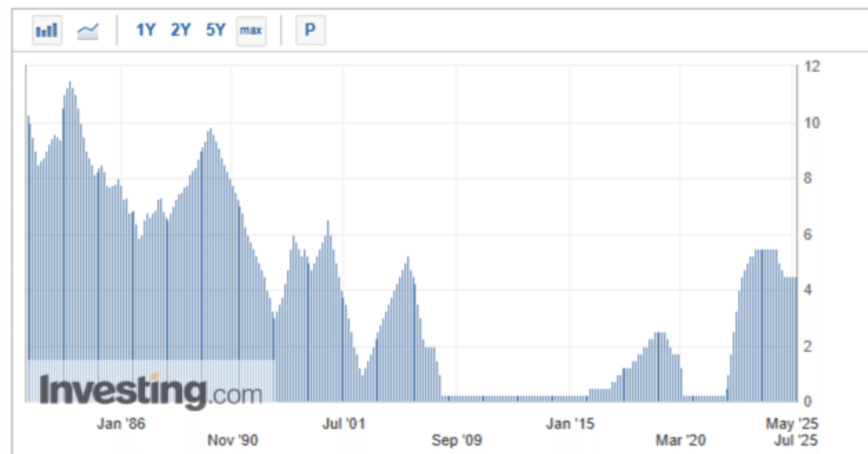The width and height of the screenshot is (868, 454).
Task: Click the 0 value on y-axis
Action: [808, 402]
